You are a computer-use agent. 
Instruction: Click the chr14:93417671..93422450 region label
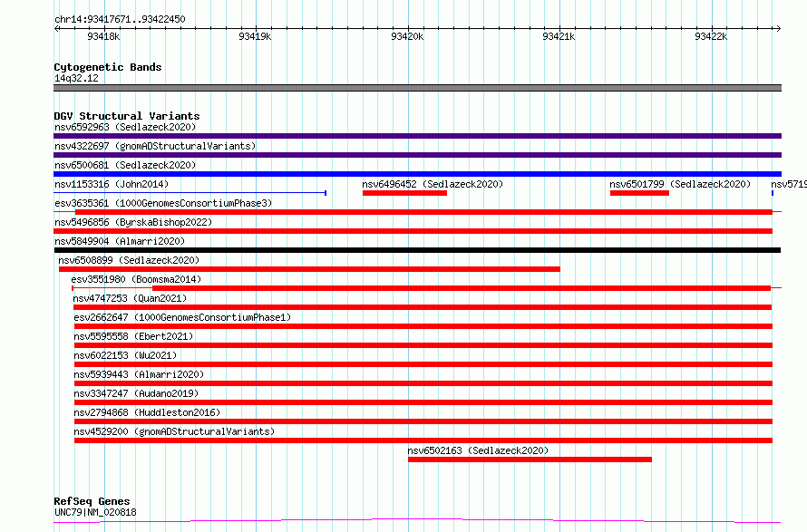120,19
